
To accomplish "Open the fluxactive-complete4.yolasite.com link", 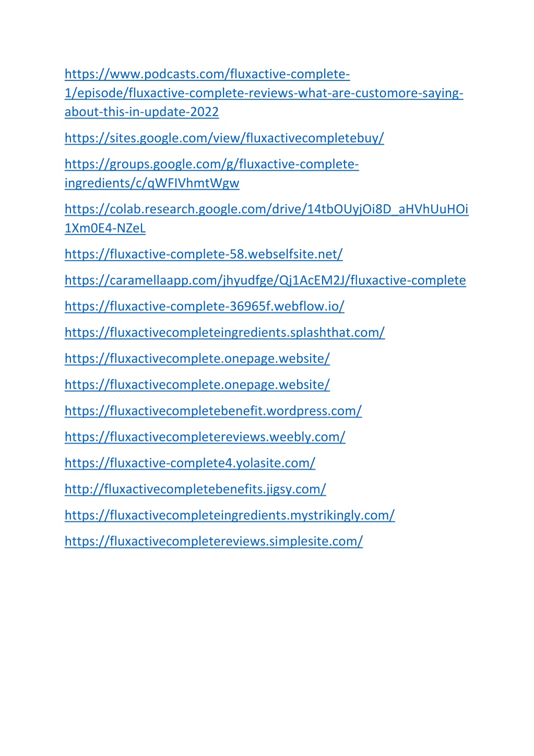I will 190,463.
